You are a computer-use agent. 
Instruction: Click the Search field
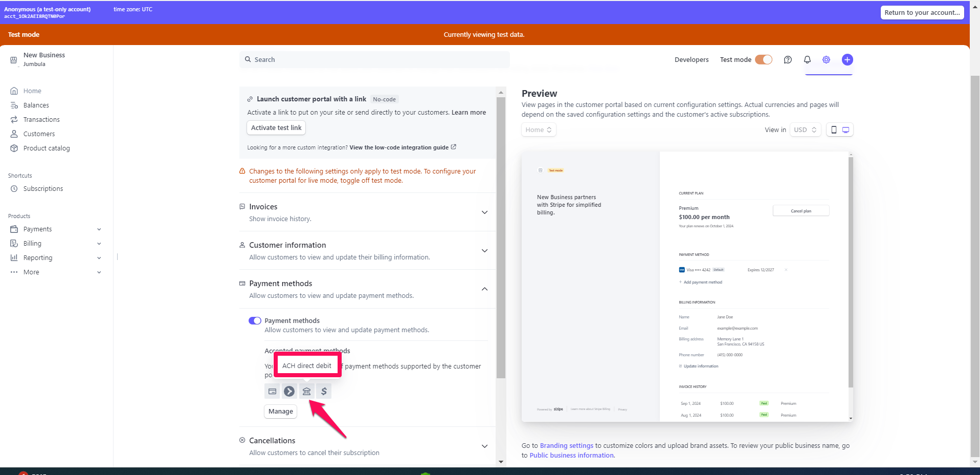pyautogui.click(x=374, y=59)
